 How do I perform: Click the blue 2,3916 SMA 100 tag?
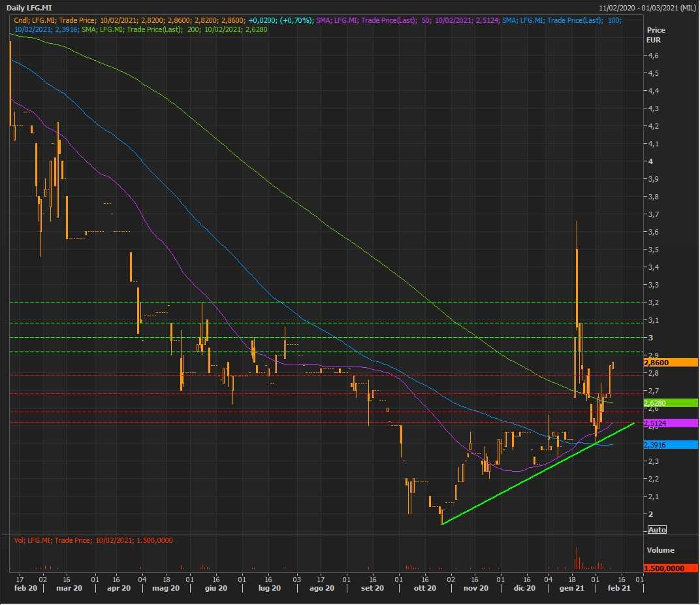click(670, 444)
